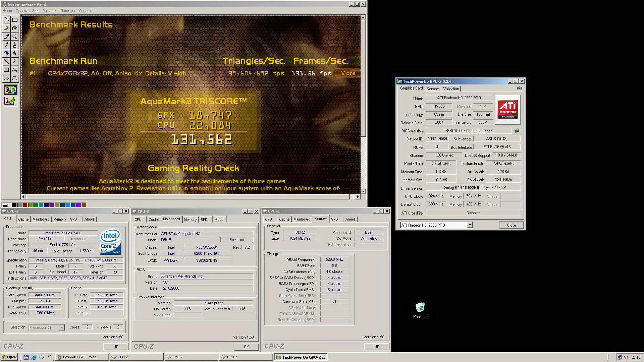Switch to the Validation tab in GPU-Z
The width and height of the screenshot is (644, 362).
[451, 89]
